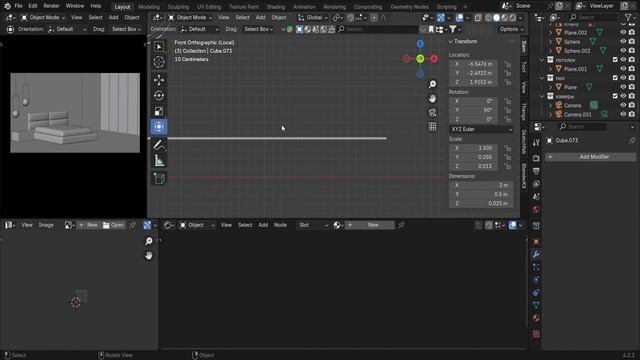Viewport: 640px width, 360px height.
Task: Open Drag Select Box dropdown in viewport
Action: coord(259,29)
